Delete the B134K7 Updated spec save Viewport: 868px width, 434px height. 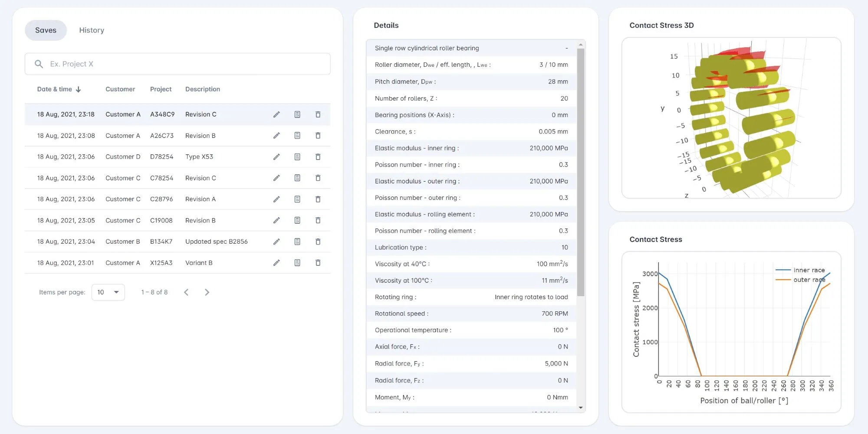[318, 241]
